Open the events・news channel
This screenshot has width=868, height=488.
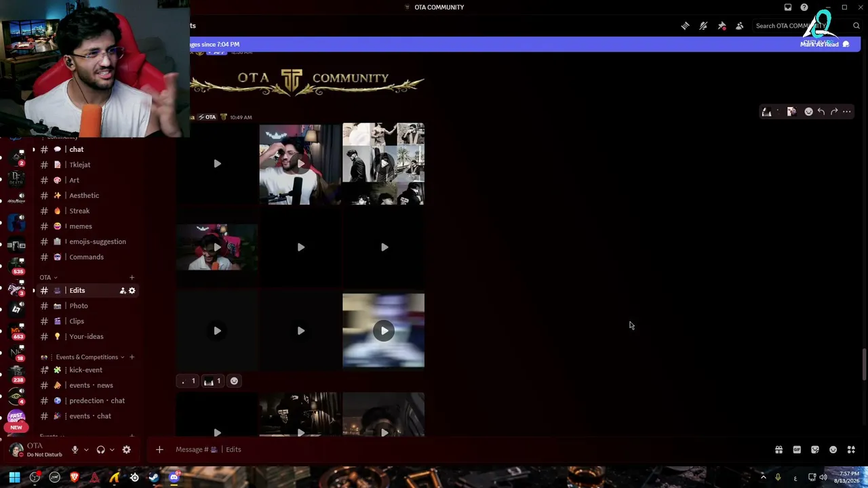click(87, 386)
